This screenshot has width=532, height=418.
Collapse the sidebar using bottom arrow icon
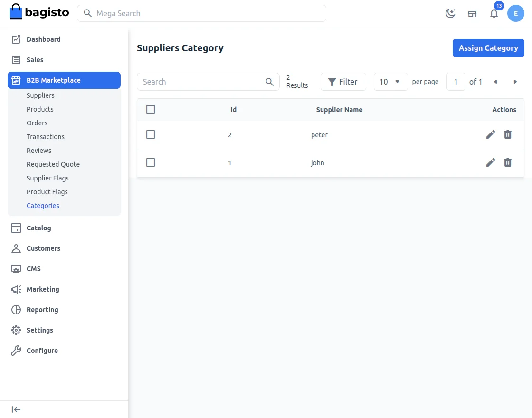click(16, 409)
